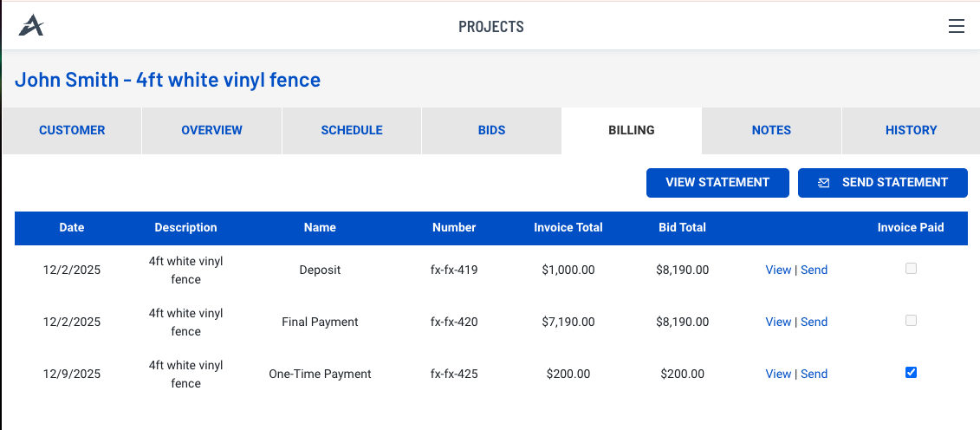Send the Final Payment invoice
Image resolution: width=980 pixels, height=430 pixels.
pyautogui.click(x=814, y=322)
